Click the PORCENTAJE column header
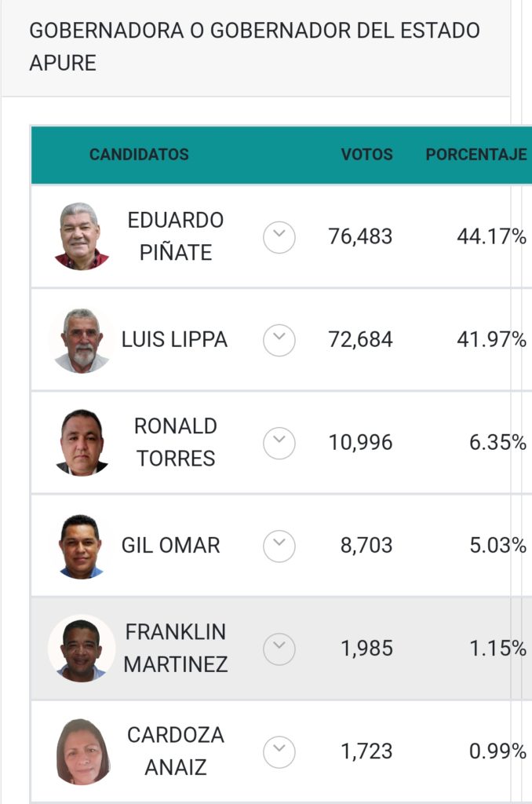532x804 pixels. (476, 155)
